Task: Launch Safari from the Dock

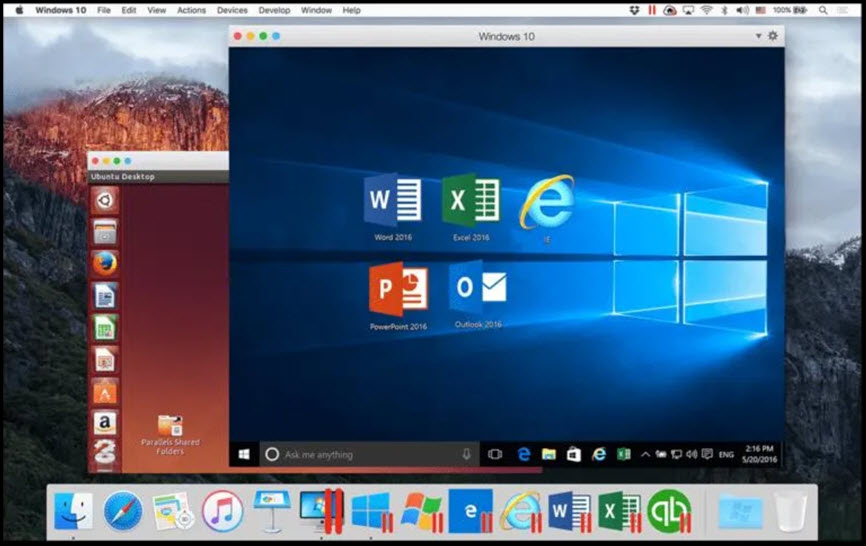Action: [x=123, y=511]
